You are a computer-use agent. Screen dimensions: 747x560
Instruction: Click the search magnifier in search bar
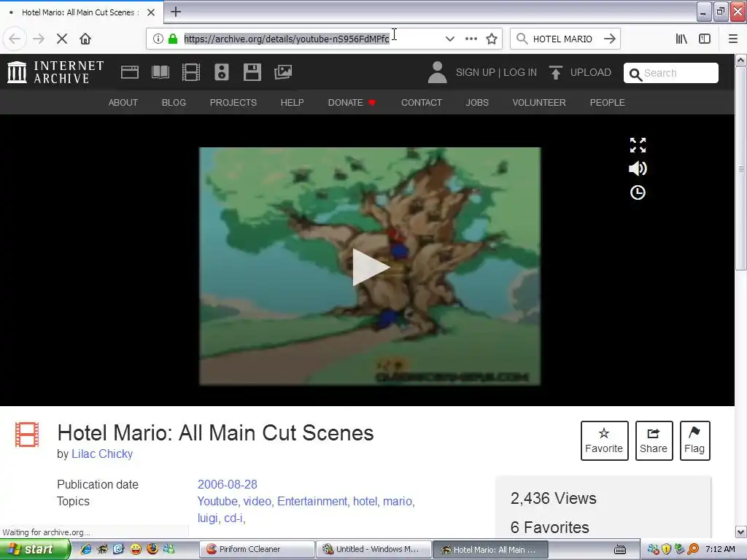(x=522, y=39)
